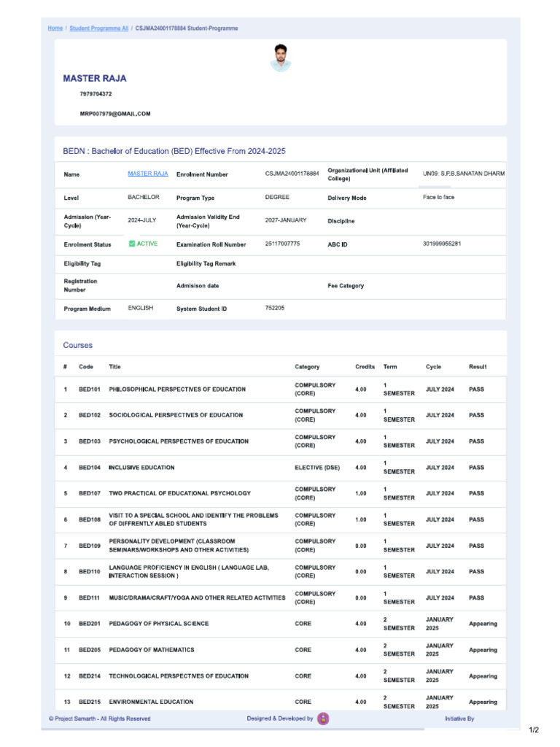
Task: Select Pedagogy of Physical Science title
Action: [158, 624]
